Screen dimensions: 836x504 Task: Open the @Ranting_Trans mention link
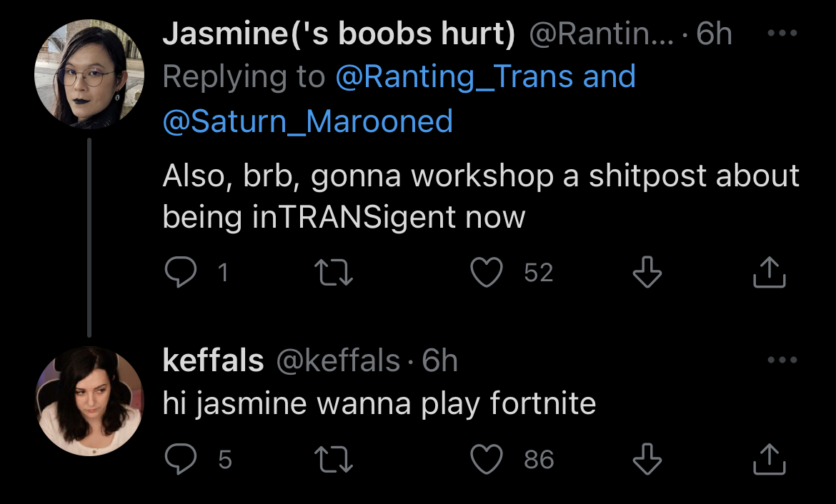point(457,76)
